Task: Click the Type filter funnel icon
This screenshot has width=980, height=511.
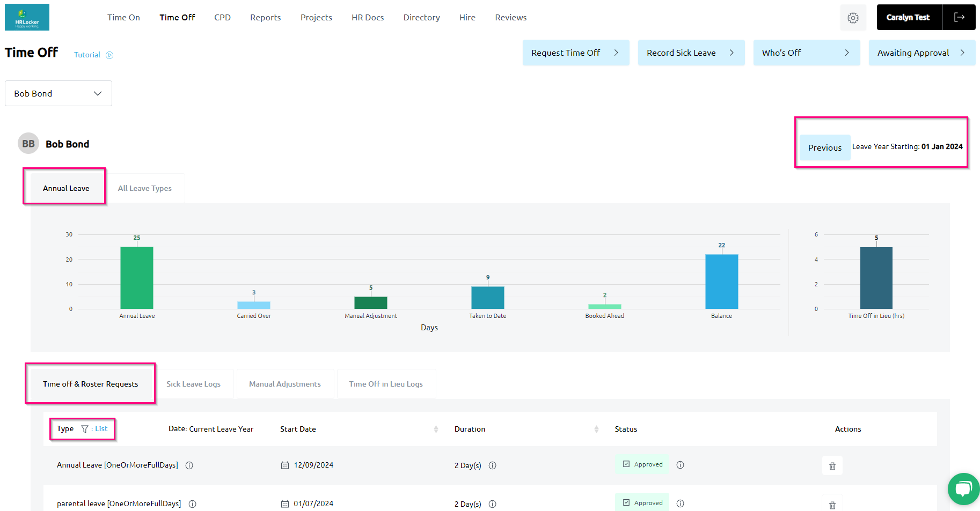Action: 85,429
